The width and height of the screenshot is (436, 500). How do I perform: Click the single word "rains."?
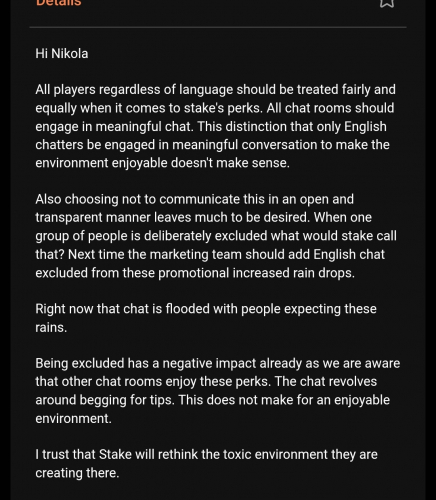tap(51, 328)
